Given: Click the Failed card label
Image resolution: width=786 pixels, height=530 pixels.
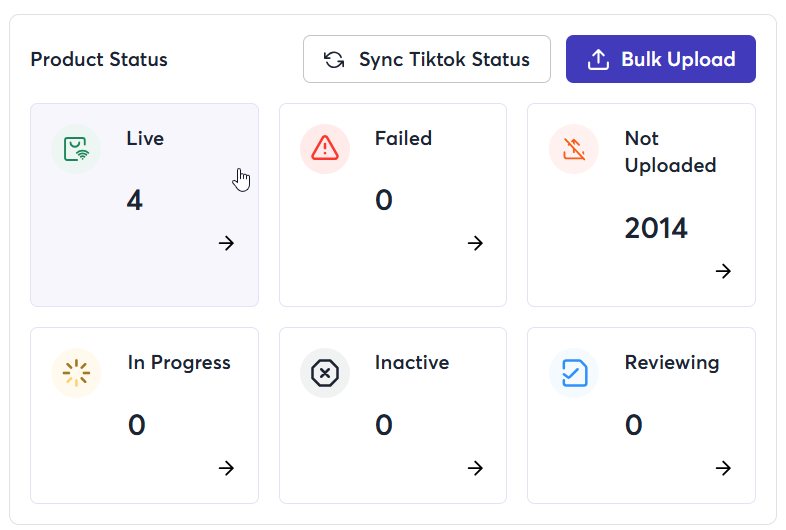Looking at the screenshot, I should coord(404,138).
